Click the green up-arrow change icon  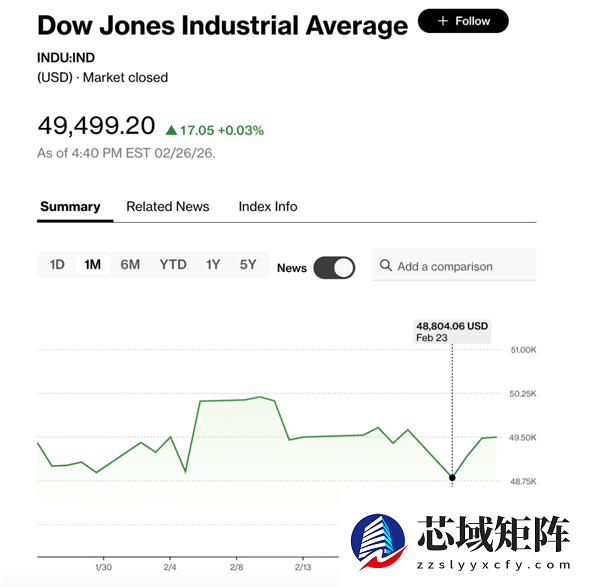(x=171, y=130)
